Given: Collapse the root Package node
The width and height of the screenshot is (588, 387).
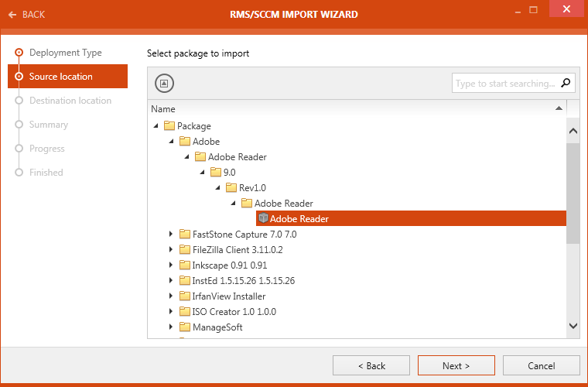Looking at the screenshot, I should pyautogui.click(x=156, y=126).
